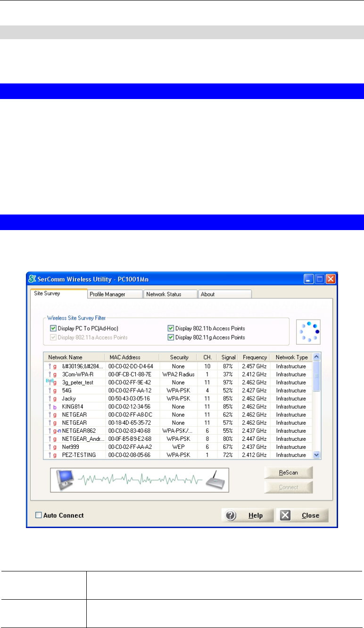Select the KING814 network name

(x=73, y=406)
